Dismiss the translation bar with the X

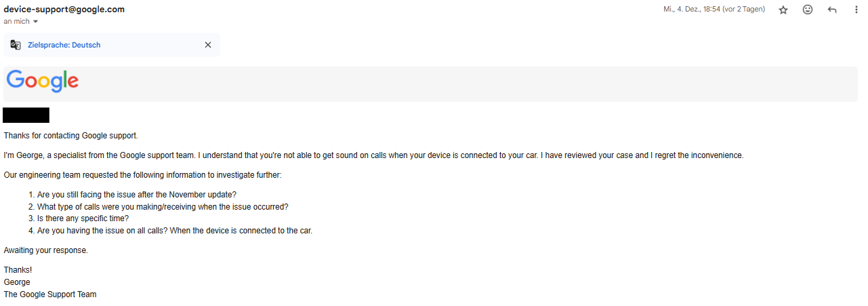tap(208, 45)
